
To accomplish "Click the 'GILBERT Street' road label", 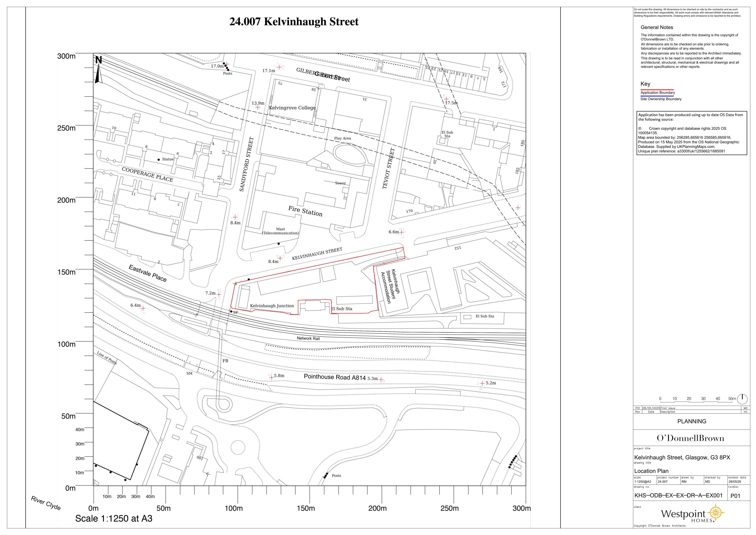I will tap(323, 74).
